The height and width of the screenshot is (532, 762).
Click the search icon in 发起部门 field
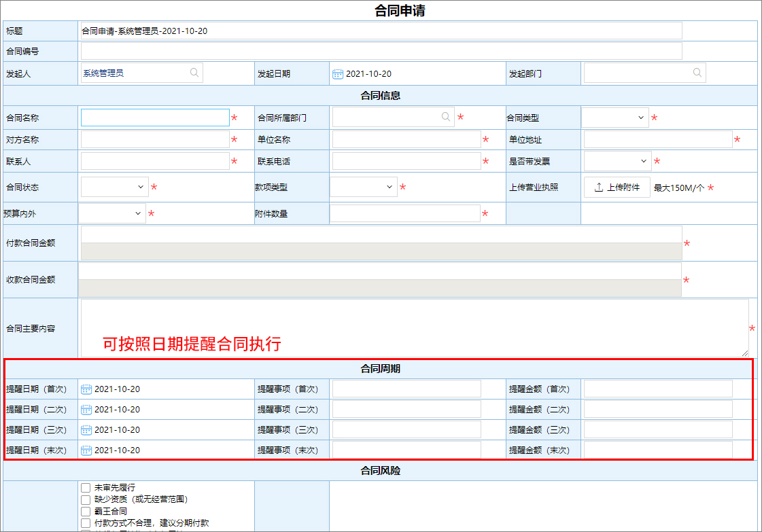[x=697, y=73]
